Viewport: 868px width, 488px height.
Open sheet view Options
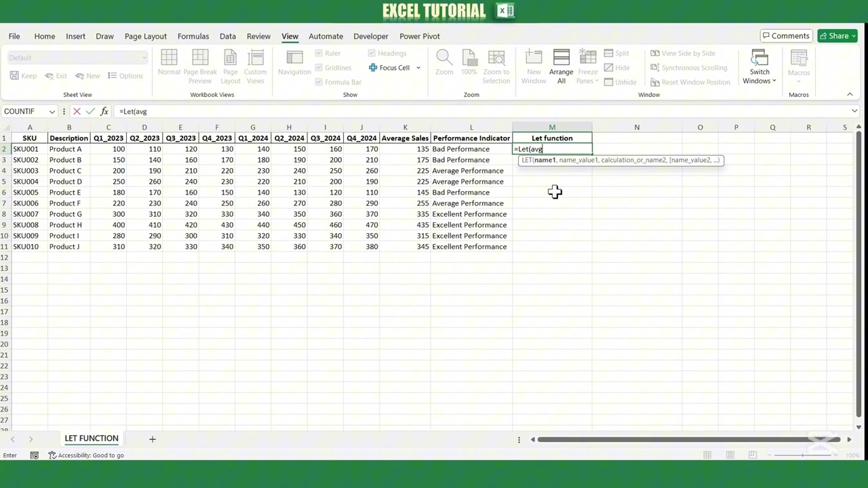click(x=125, y=76)
